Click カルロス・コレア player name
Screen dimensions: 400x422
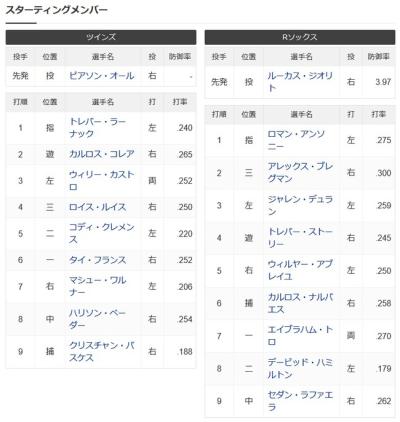pos(101,154)
